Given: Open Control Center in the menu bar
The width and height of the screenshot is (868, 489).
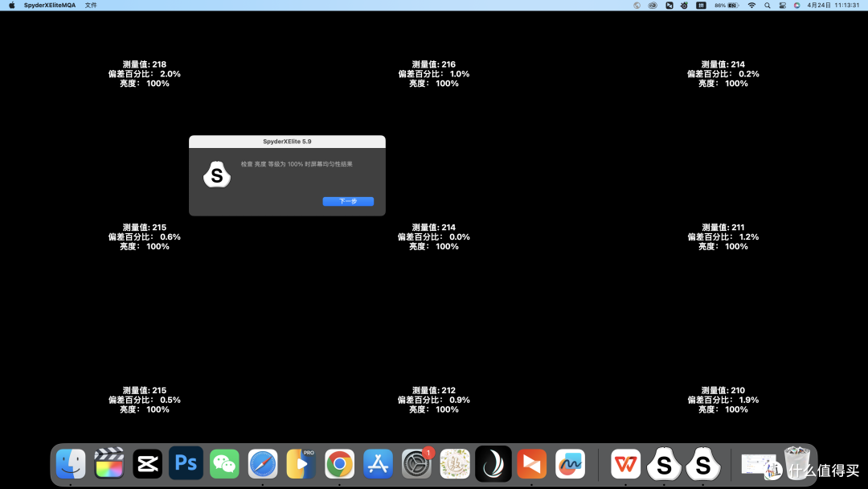Looking at the screenshot, I should click(x=782, y=5).
